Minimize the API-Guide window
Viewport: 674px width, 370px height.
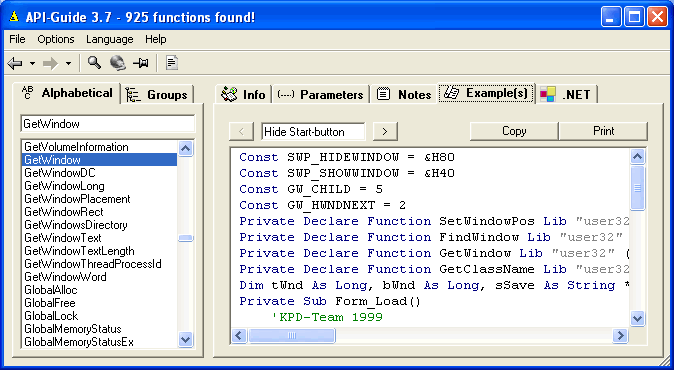611,17
